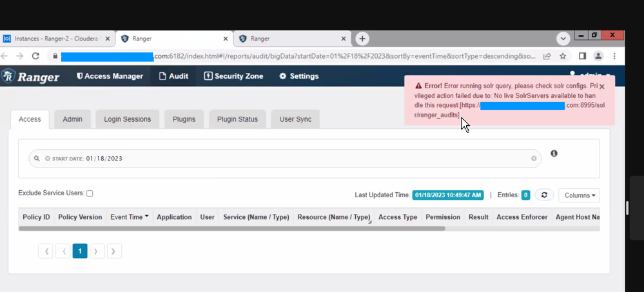Bookmark this page with the star

point(563,56)
